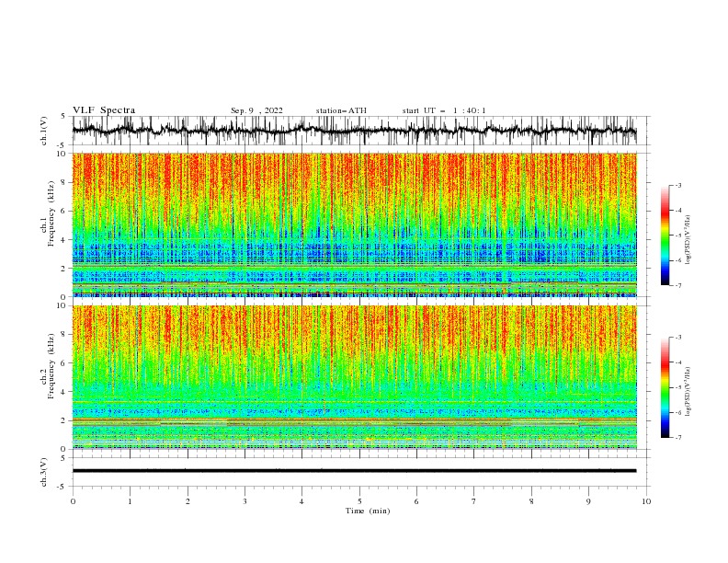The image size is (728, 563).
Task: Click the ch.1 spectrogram panel
Action: 354,224
